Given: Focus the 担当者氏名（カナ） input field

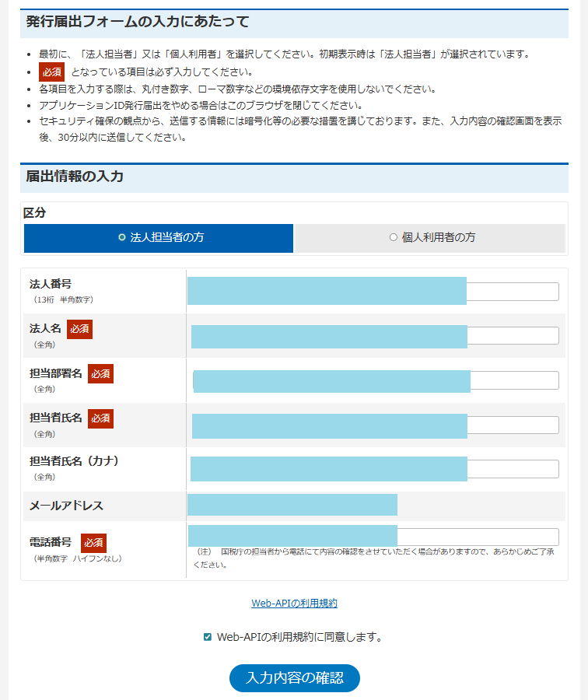Looking at the screenshot, I should (x=374, y=469).
